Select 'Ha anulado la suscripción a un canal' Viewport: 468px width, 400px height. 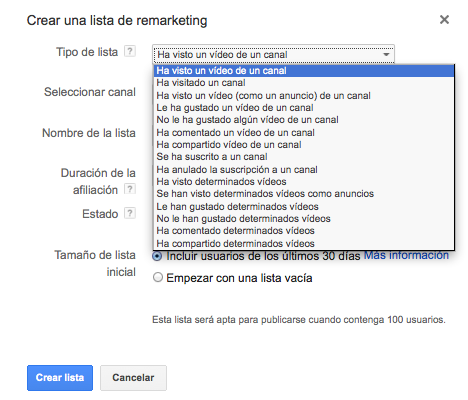(304, 169)
